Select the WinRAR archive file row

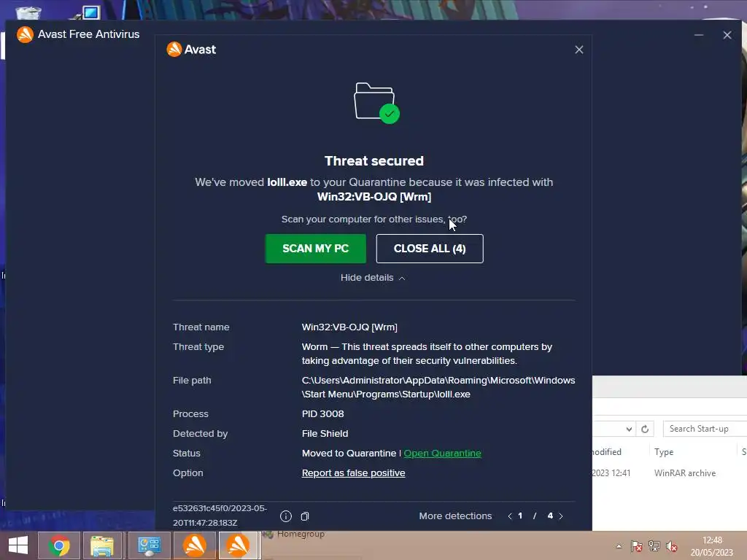(x=670, y=472)
